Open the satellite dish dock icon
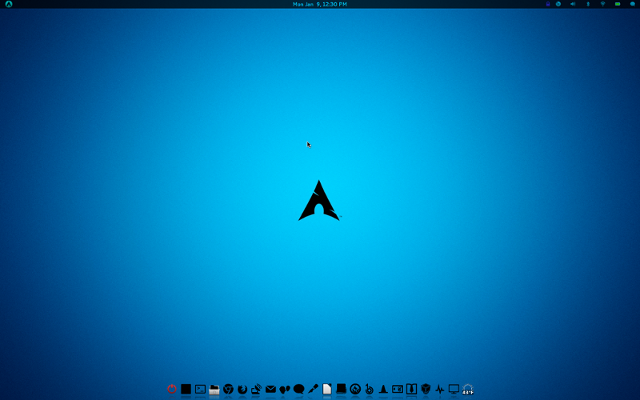Viewport: 640px width, 400px height. point(256,389)
